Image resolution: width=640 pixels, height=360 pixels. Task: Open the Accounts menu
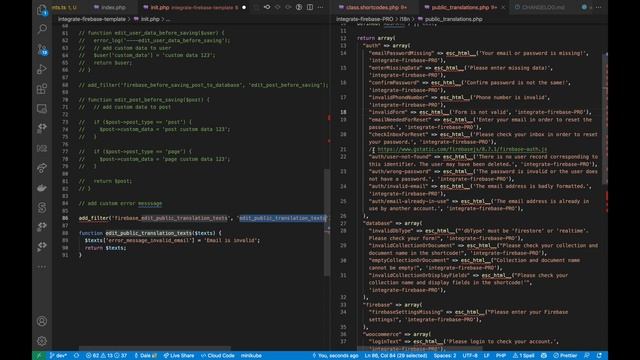pyautogui.click(x=42, y=321)
